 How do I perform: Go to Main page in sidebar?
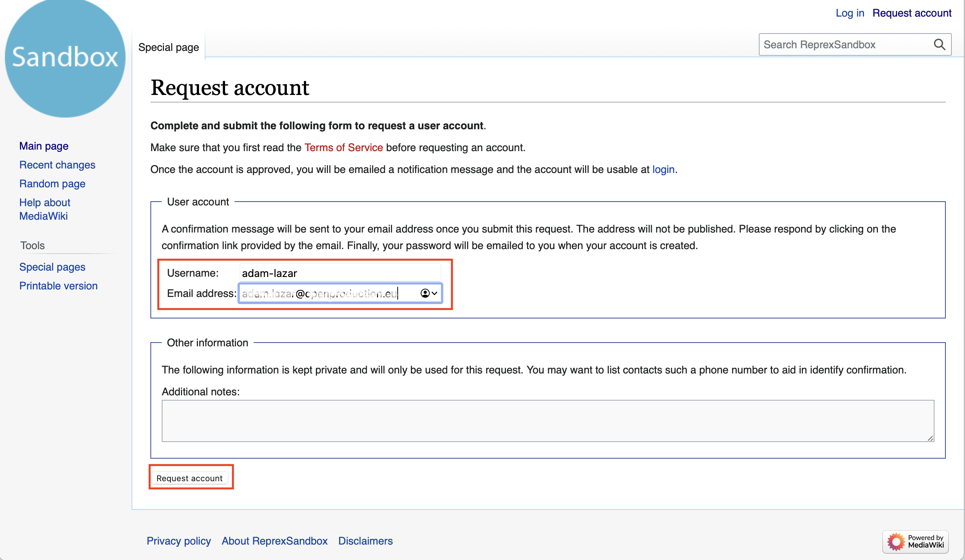tap(44, 146)
